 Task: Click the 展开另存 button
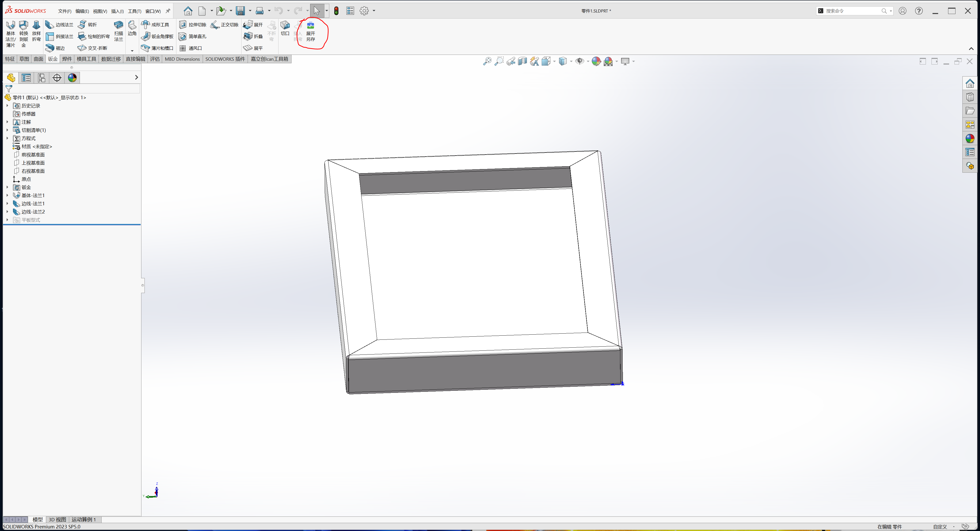tap(310, 31)
